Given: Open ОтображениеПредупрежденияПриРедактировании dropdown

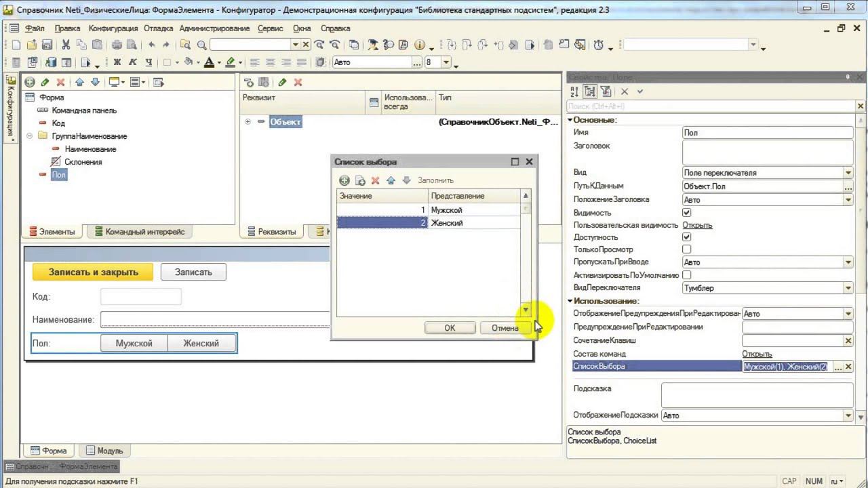Looking at the screenshot, I should coord(848,314).
